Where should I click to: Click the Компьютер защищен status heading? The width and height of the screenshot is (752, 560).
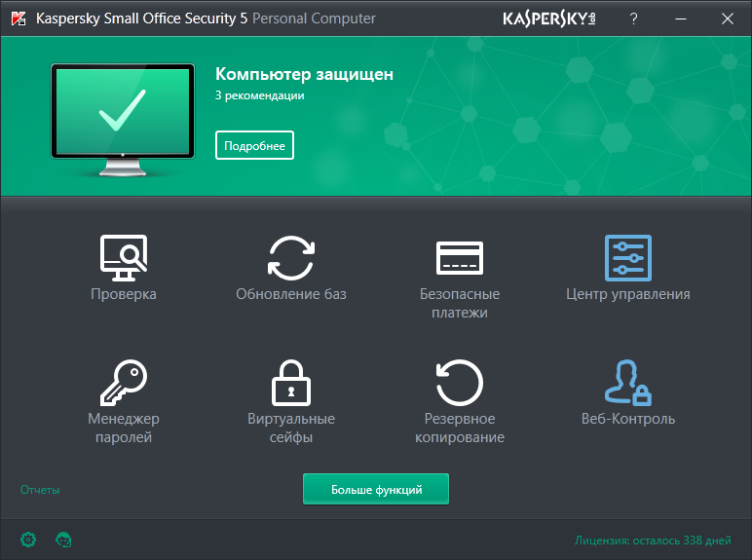[304, 74]
